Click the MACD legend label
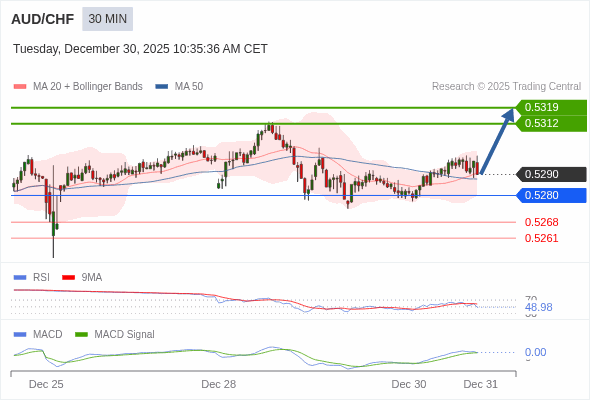The width and height of the screenshot is (590, 400). tap(48, 335)
